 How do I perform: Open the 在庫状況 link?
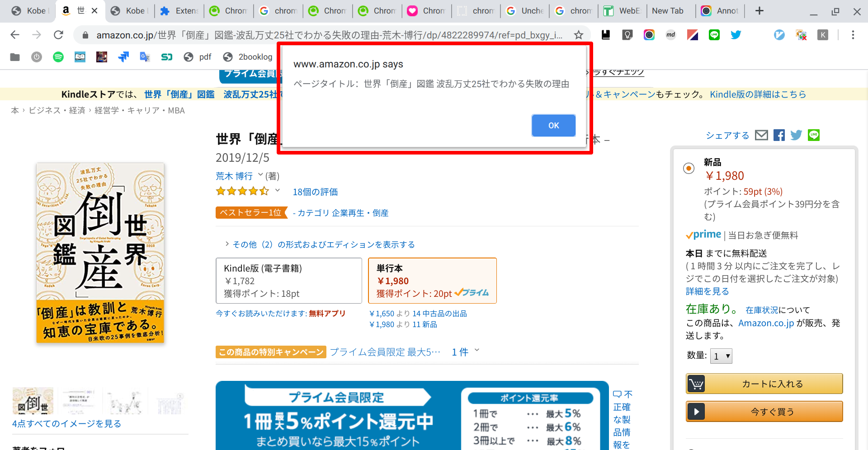tap(762, 310)
